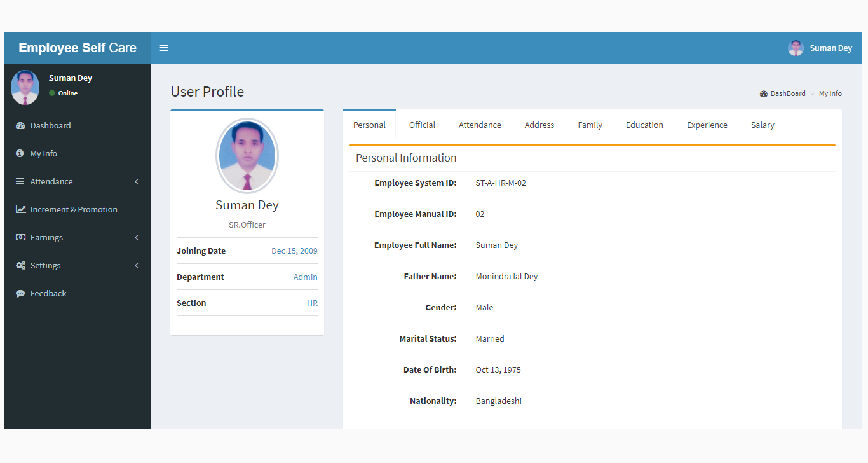Click the Oct 13, 1975 birth date
The height and width of the screenshot is (463, 868).
click(498, 370)
